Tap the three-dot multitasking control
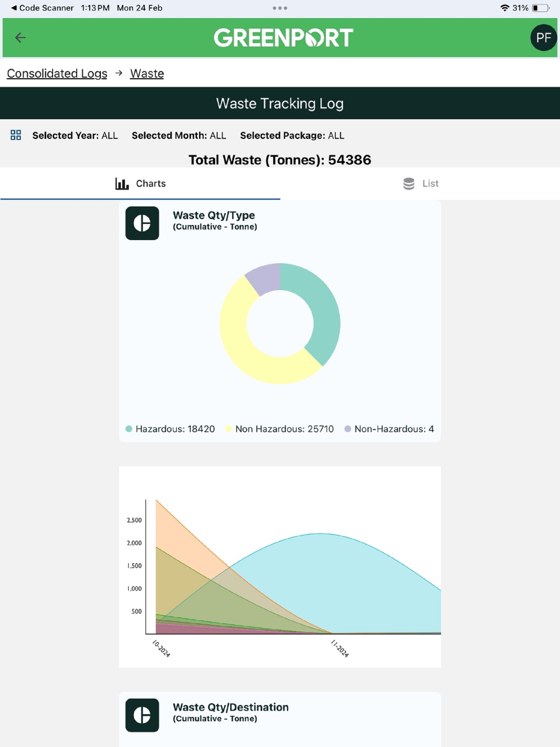The height and width of the screenshot is (747, 560). [x=280, y=8]
